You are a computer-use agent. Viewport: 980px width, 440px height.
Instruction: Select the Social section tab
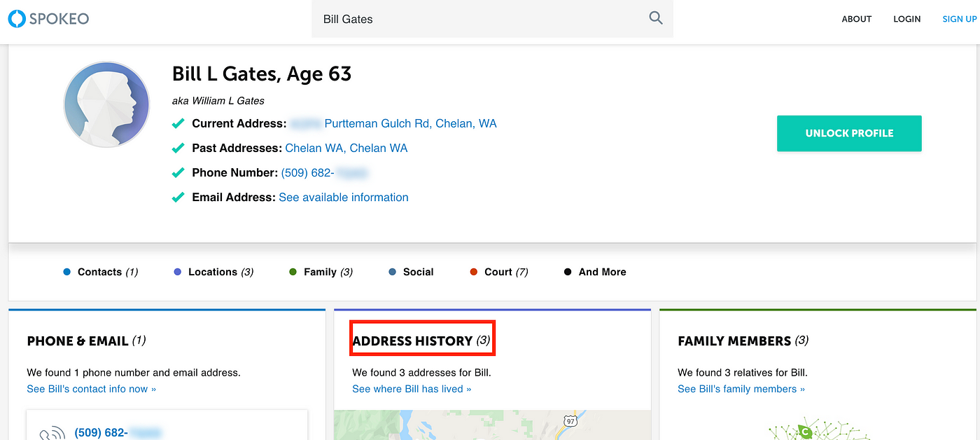tap(411, 272)
